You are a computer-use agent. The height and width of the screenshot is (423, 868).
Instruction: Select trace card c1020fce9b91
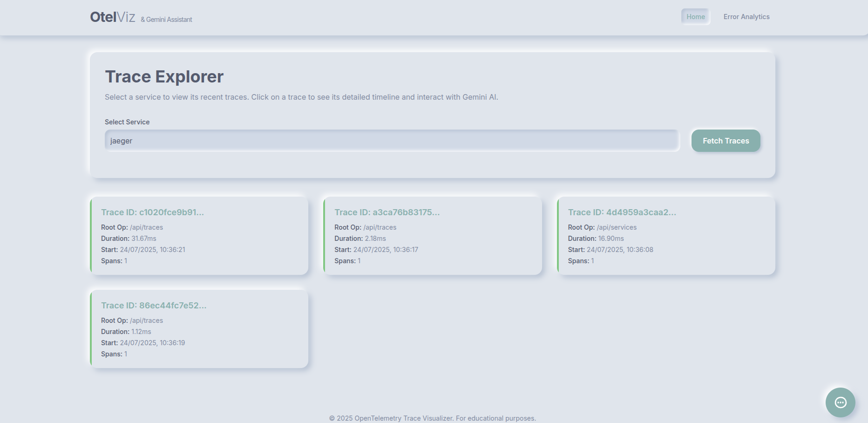[x=199, y=236]
